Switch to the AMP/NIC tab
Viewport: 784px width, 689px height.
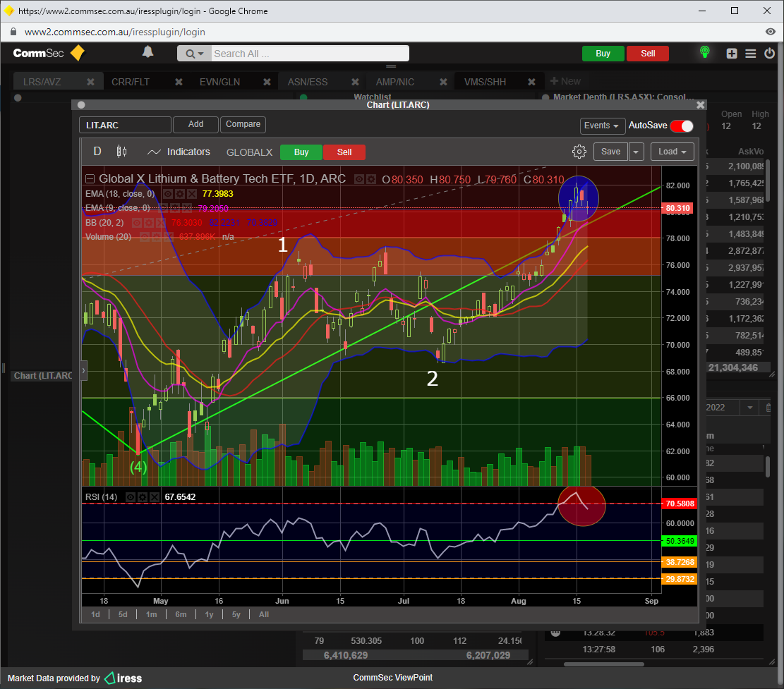point(394,82)
